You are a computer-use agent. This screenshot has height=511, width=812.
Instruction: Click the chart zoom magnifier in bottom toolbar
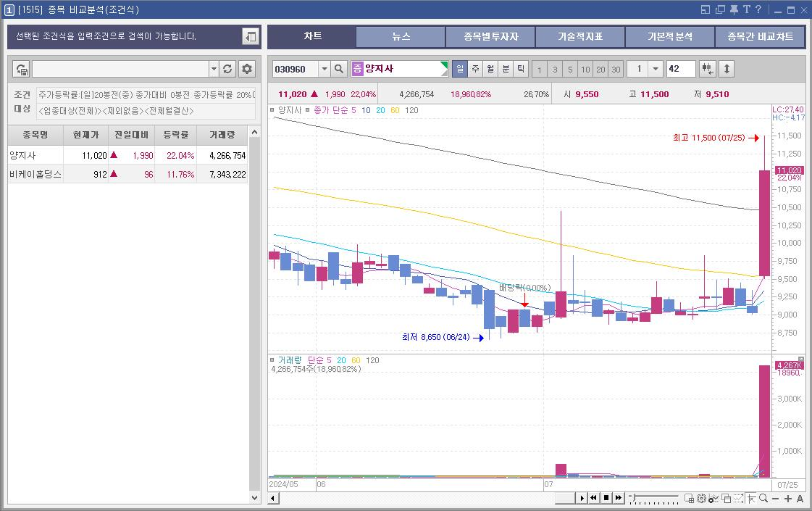point(763,498)
